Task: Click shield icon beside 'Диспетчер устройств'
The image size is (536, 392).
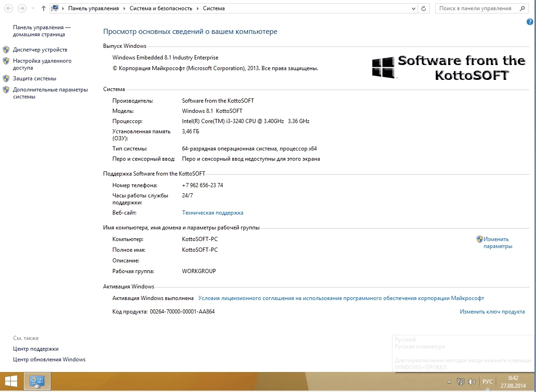Action: [6, 50]
